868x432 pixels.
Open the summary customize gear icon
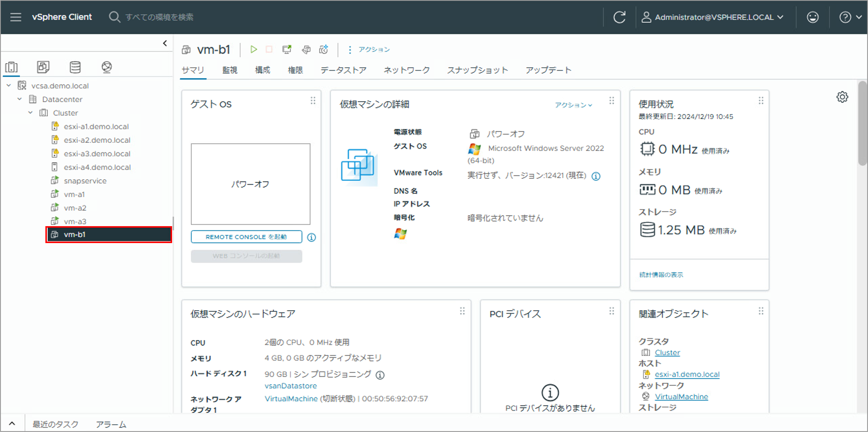(842, 97)
